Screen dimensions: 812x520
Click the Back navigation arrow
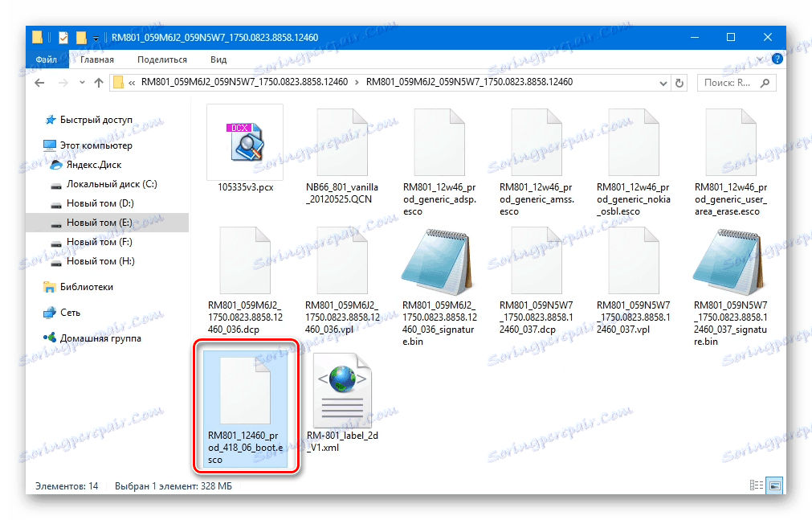[x=39, y=83]
